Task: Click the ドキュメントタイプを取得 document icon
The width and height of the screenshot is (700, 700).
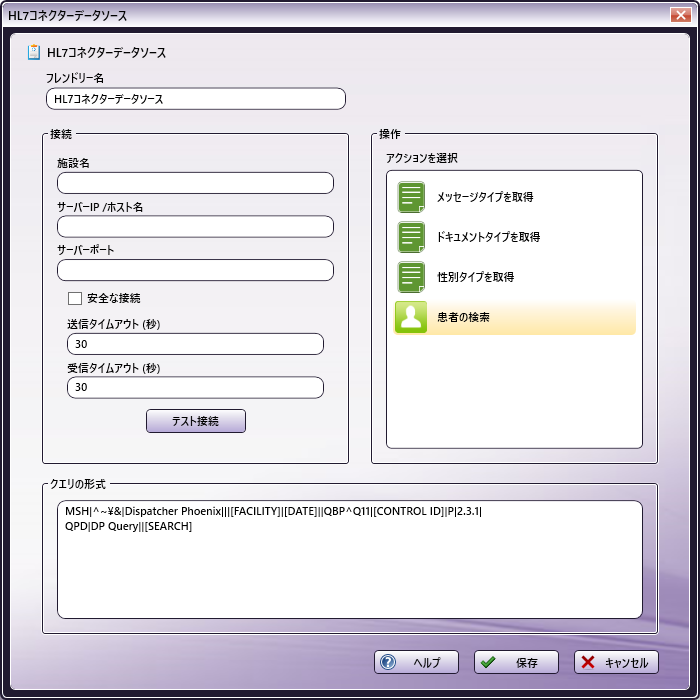Action: point(411,237)
